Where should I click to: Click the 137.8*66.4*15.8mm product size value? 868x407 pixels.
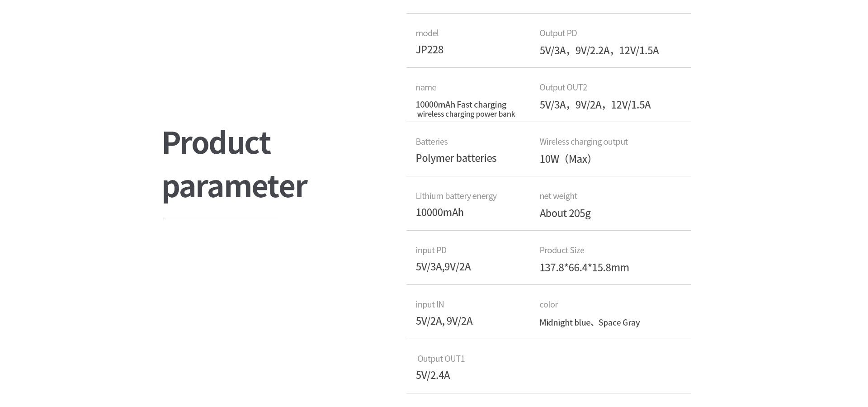pos(584,267)
